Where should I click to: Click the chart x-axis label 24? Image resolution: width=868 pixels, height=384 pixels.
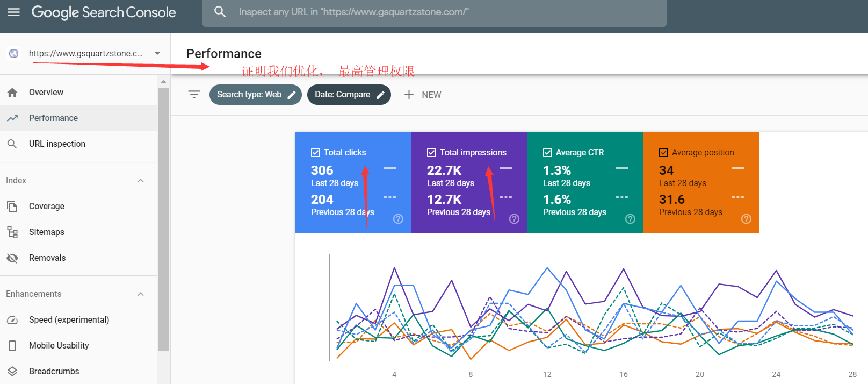tap(776, 374)
